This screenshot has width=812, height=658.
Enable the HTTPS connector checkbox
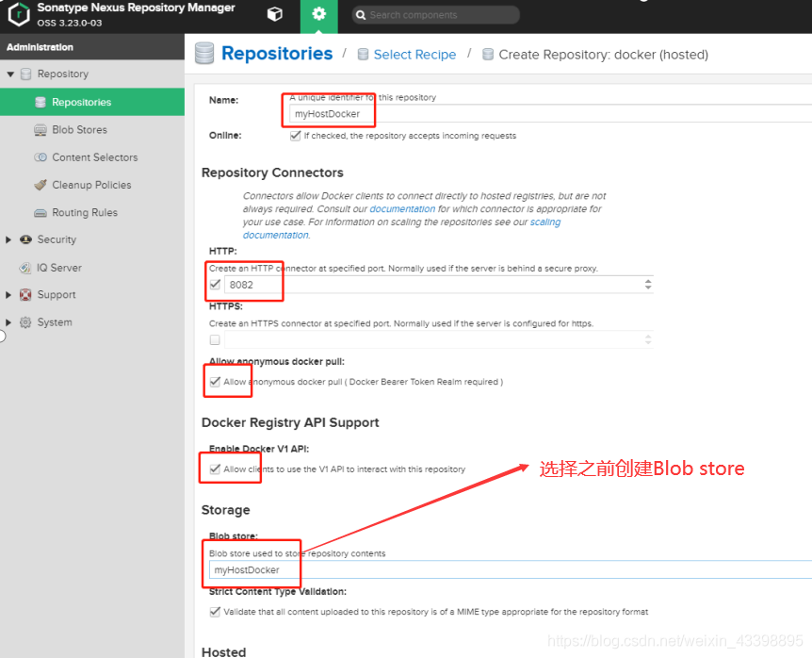pos(215,340)
